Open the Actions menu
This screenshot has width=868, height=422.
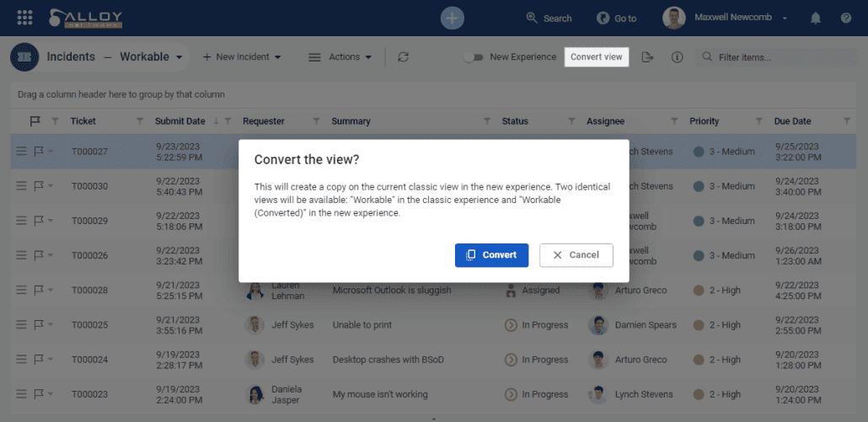pos(340,57)
